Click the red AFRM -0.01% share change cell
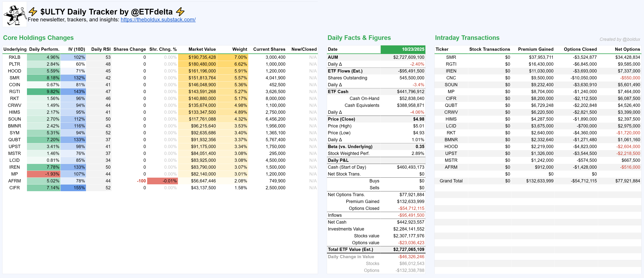 click(163, 181)
